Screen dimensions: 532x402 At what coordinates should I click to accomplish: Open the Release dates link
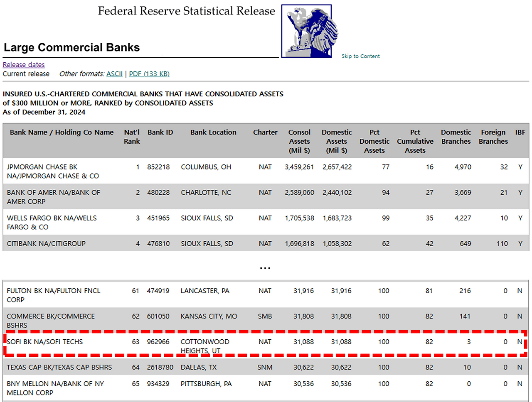pos(24,64)
